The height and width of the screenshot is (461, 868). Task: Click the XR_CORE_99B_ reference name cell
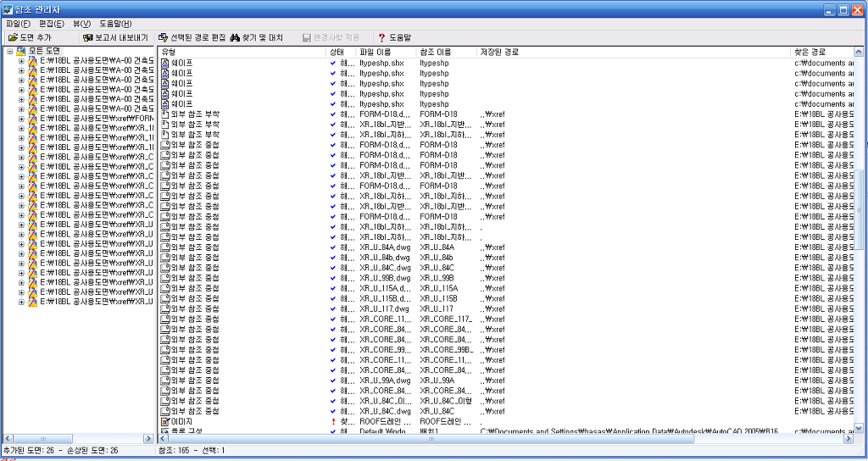[446, 350]
